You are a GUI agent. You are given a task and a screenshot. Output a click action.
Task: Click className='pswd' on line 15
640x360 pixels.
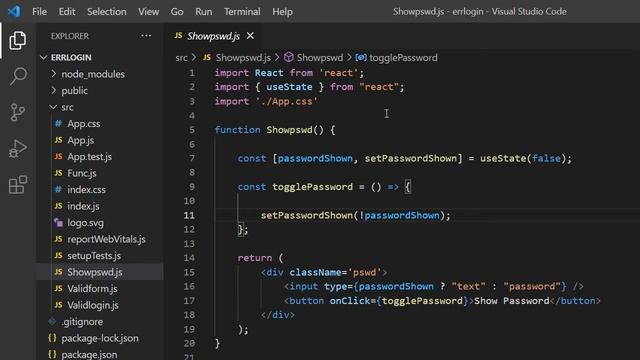tap(335, 272)
